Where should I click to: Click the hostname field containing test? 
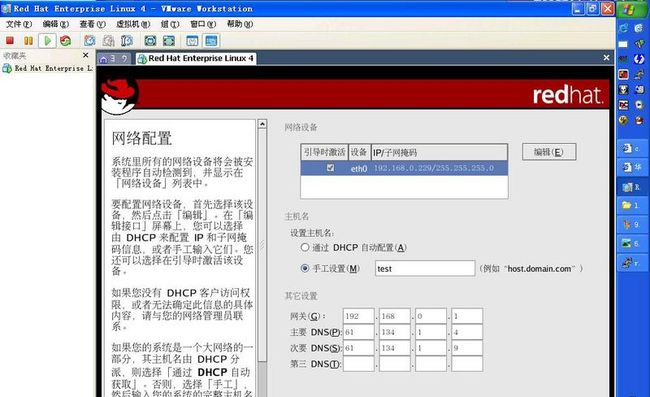[x=425, y=268]
